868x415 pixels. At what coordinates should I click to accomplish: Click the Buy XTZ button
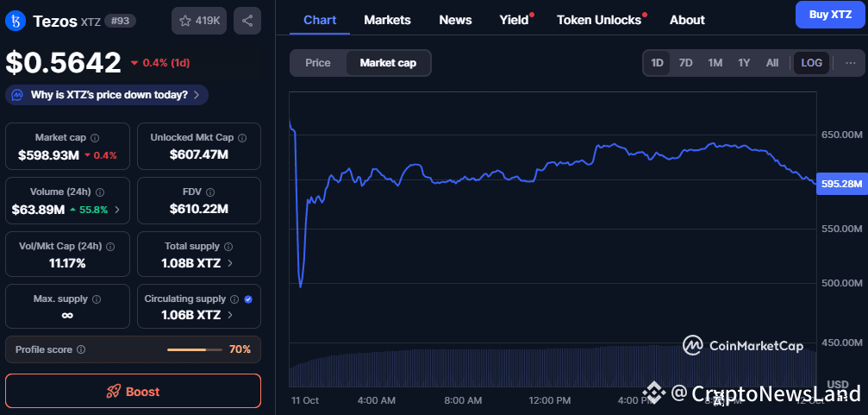point(830,15)
